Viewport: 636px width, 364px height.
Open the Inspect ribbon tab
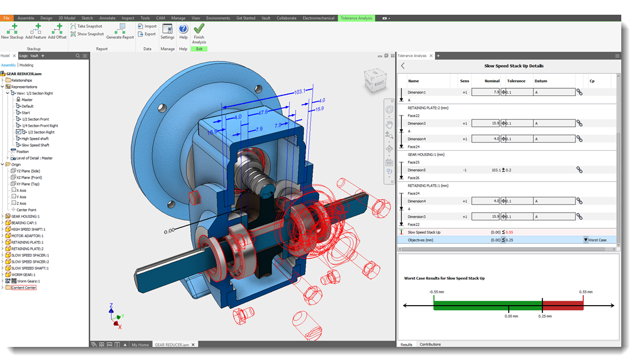pyautogui.click(x=128, y=18)
